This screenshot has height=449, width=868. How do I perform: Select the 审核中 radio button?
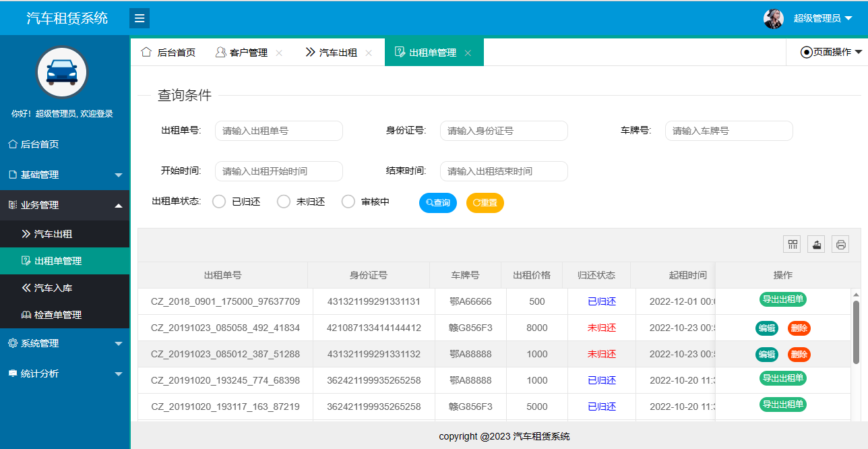348,201
